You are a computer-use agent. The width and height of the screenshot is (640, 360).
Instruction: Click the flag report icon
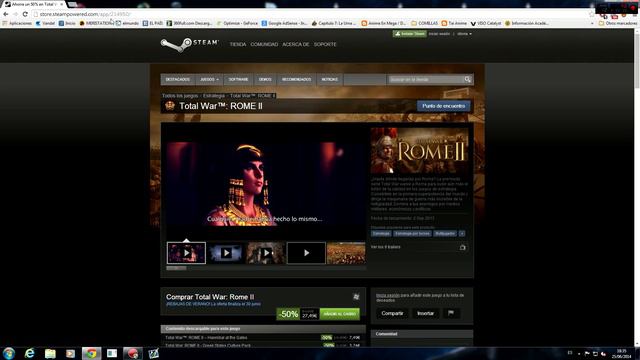(x=451, y=313)
